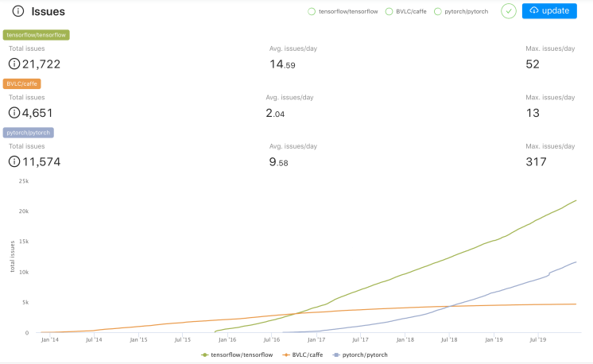The height and width of the screenshot is (364, 593).
Task: Toggle BVLC/caffe radio at top
Action: coord(389,12)
